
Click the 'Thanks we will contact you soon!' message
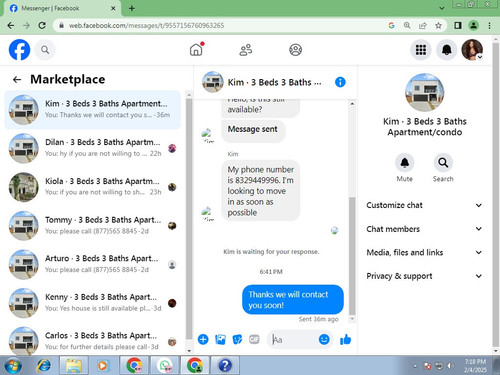tap(293, 299)
